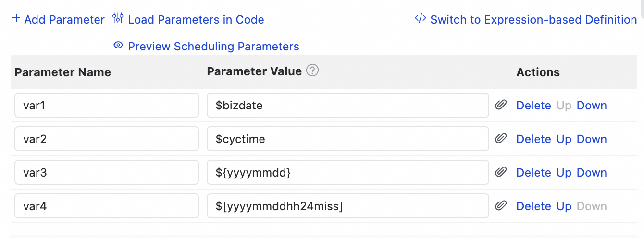Click the $bizdate parameter value field
This screenshot has height=238, width=644.
[x=348, y=106]
